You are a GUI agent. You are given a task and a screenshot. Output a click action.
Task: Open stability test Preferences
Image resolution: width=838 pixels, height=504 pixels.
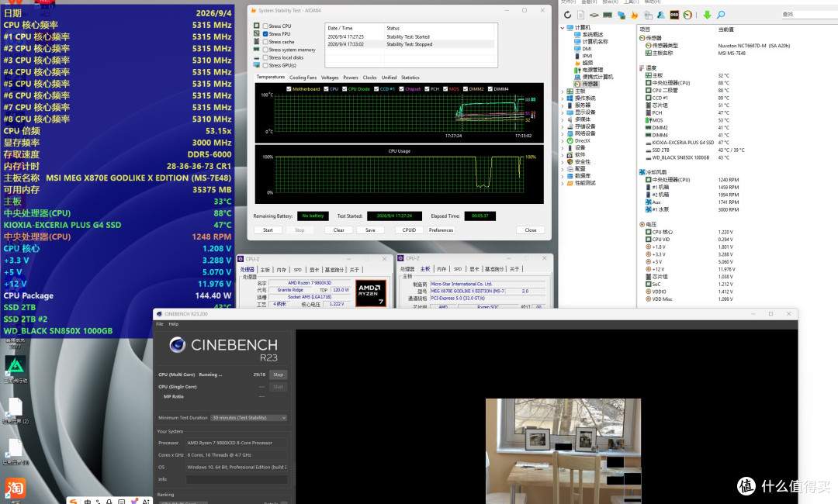[441, 230]
